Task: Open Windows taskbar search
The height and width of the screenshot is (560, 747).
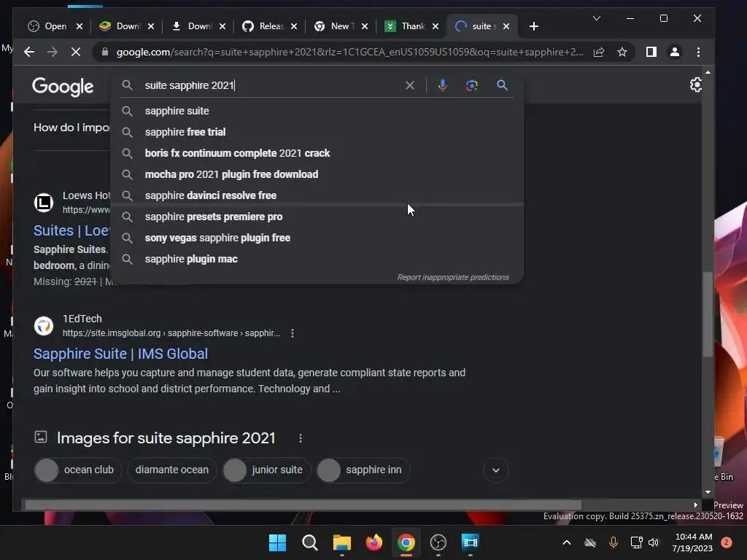Action: point(309,542)
